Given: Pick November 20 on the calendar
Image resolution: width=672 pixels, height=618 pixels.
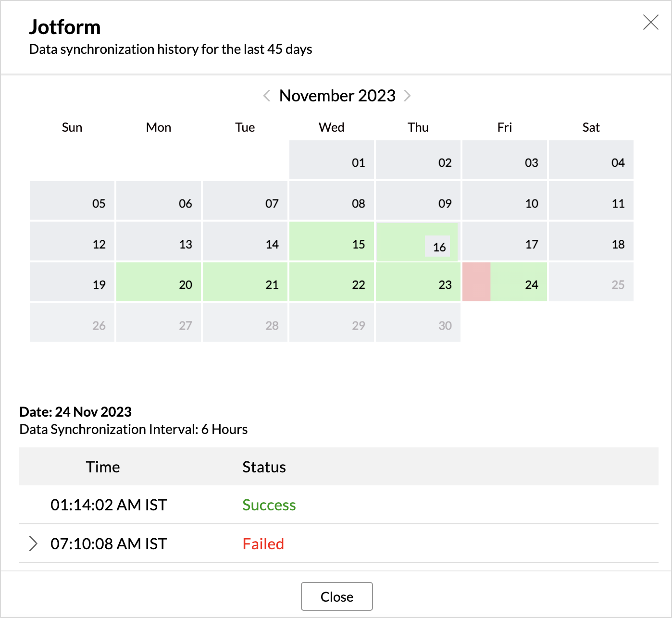Looking at the screenshot, I should [159, 282].
